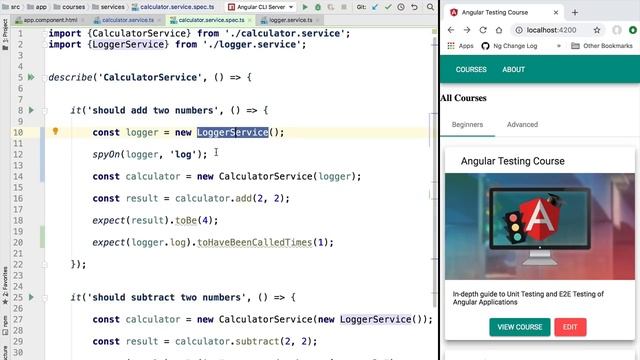
Task: Close the calculator.service.spec.ts editor tab
Action: tap(250, 20)
